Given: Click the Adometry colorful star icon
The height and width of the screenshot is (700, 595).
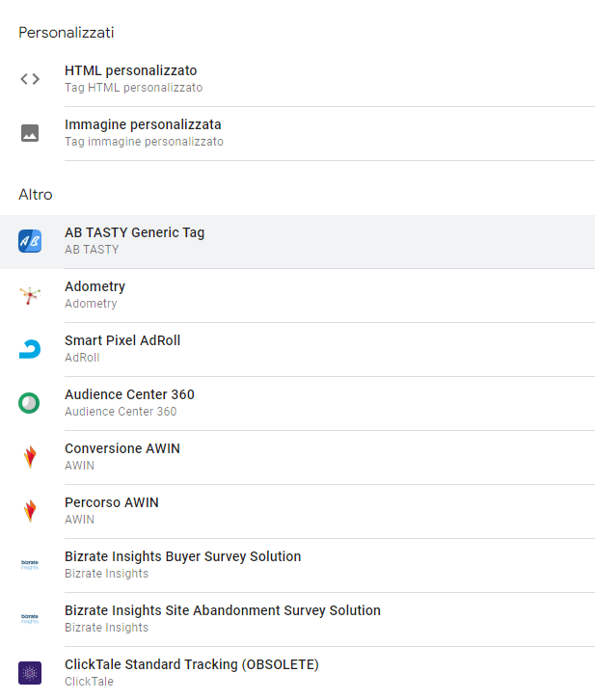Looking at the screenshot, I should [x=30, y=295].
